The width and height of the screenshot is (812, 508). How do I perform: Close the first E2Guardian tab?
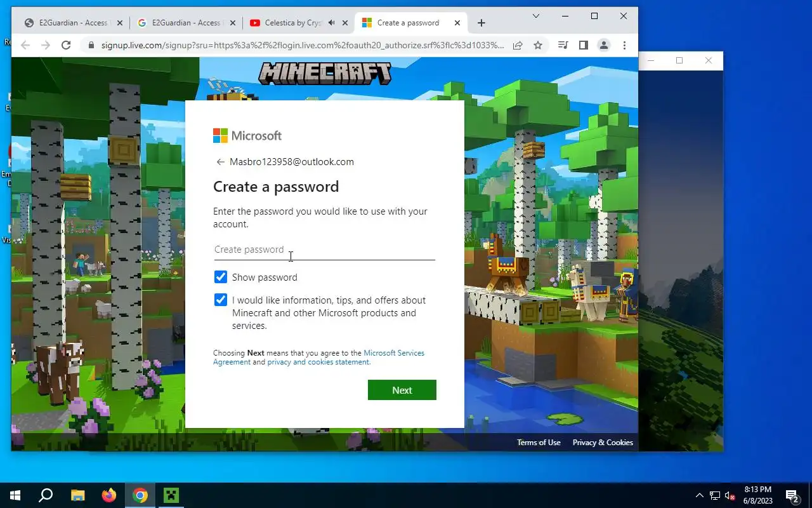(120, 23)
